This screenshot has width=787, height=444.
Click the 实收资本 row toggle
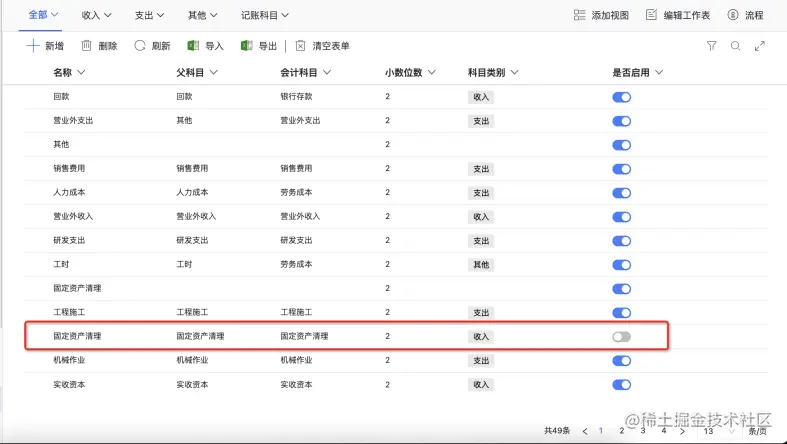(x=621, y=385)
